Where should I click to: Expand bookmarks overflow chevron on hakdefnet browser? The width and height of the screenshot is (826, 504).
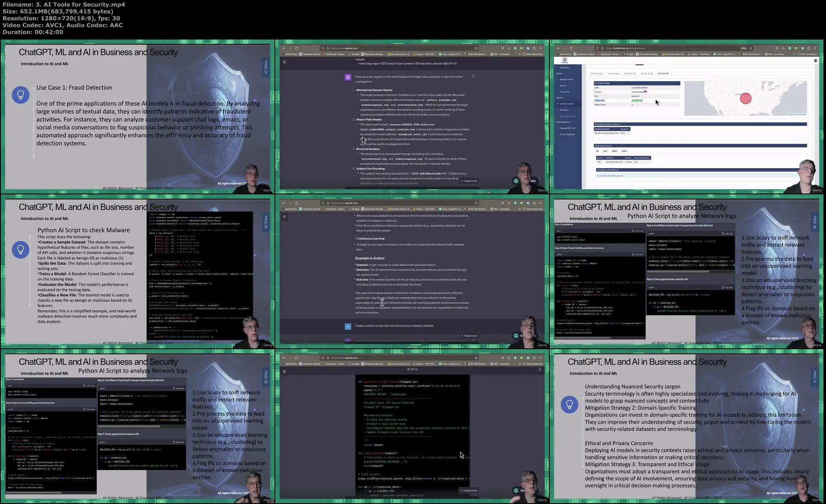794,54
